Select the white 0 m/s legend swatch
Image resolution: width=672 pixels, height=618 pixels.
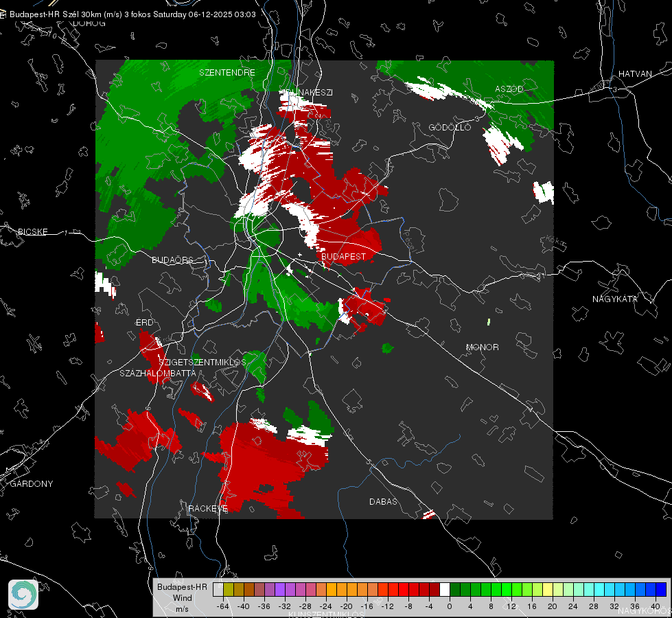(445, 590)
